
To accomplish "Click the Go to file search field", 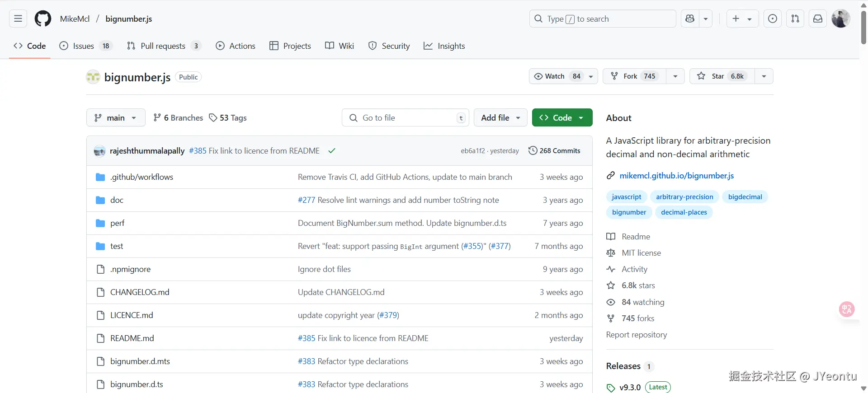I will pos(405,117).
